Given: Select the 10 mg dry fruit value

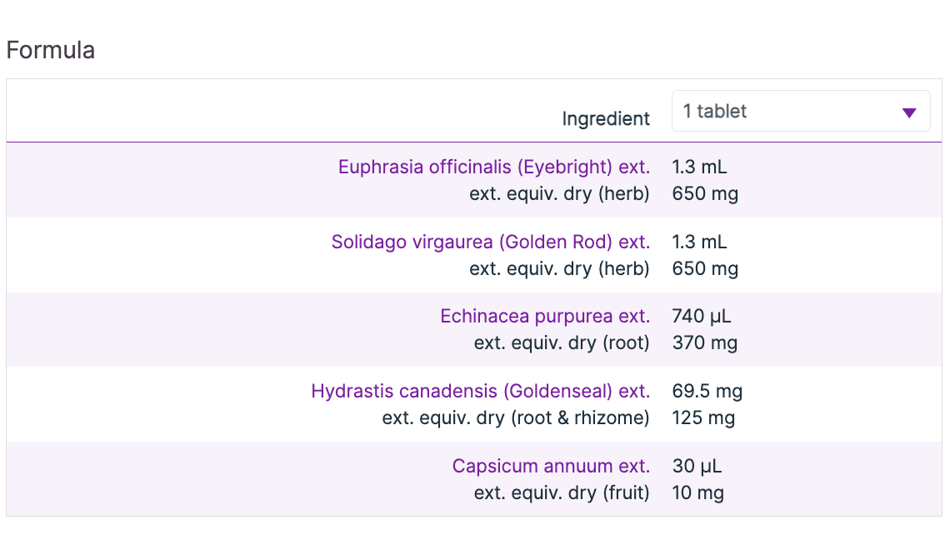Looking at the screenshot, I should pos(698,492).
